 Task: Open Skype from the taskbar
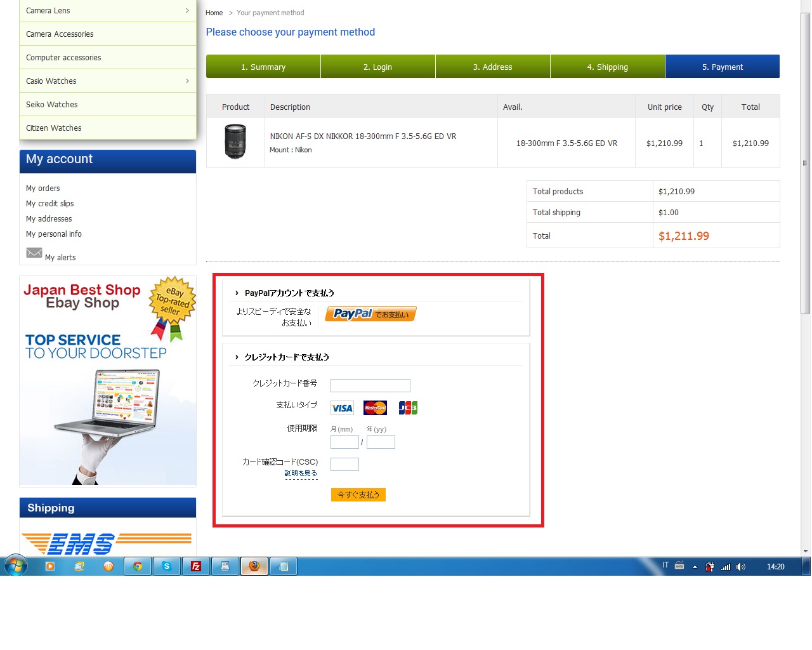tap(167, 566)
